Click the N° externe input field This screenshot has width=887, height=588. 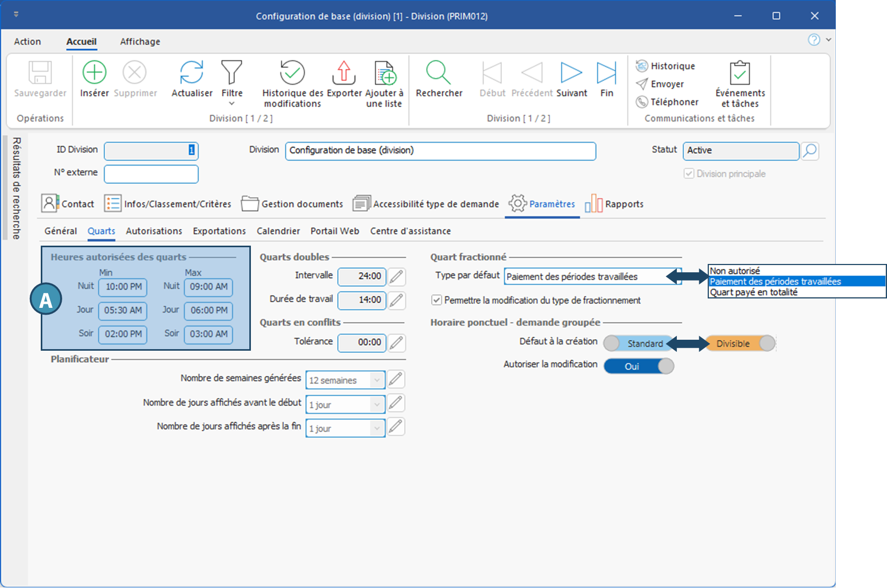coord(151,174)
